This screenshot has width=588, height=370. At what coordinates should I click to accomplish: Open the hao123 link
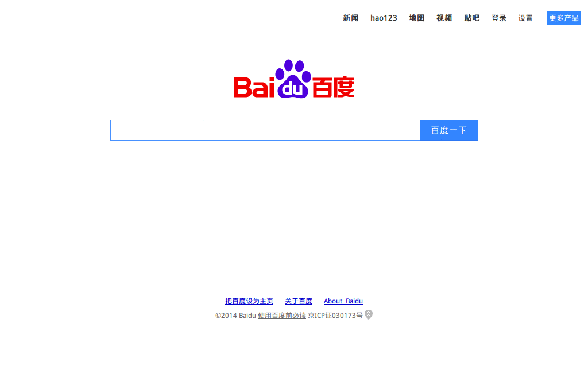pos(384,18)
